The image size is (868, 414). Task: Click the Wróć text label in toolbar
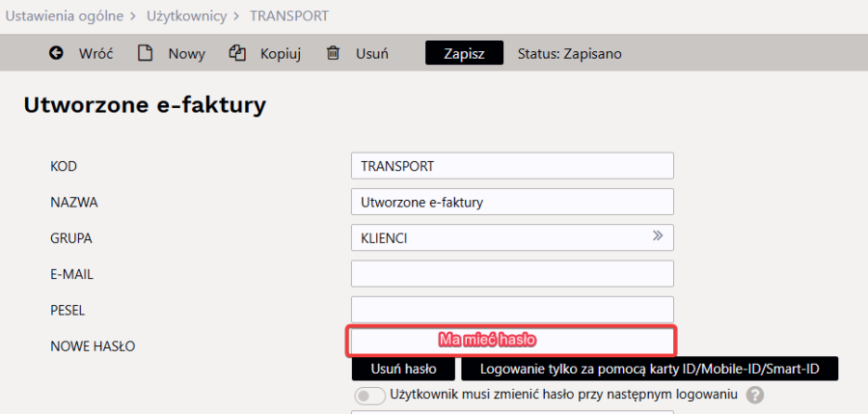[x=95, y=54]
